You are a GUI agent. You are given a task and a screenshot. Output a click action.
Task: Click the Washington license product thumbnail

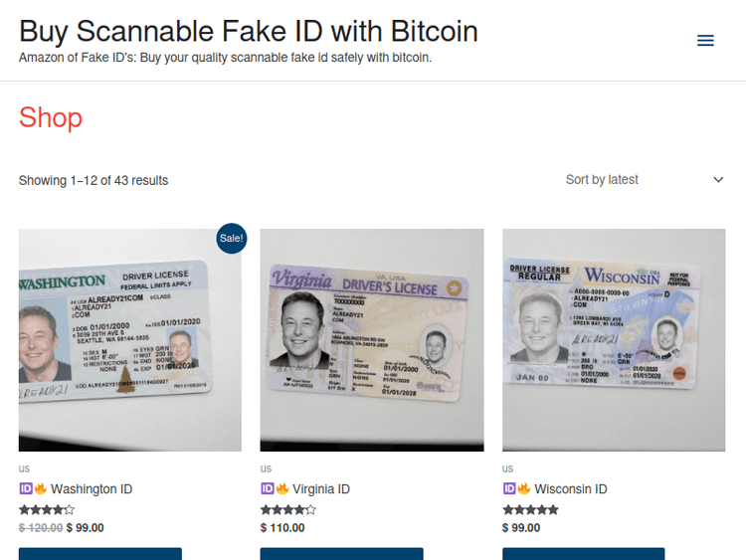pyautogui.click(x=130, y=340)
